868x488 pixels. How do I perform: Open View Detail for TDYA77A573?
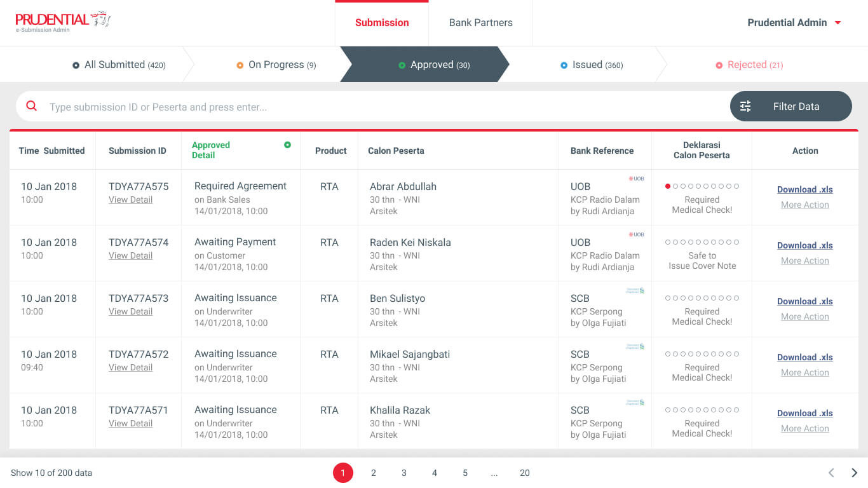[130, 312]
